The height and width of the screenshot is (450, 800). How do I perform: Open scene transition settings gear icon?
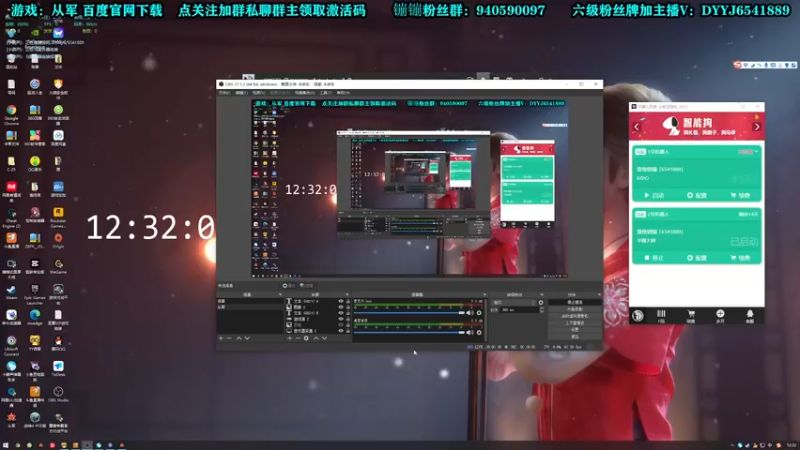click(541, 303)
